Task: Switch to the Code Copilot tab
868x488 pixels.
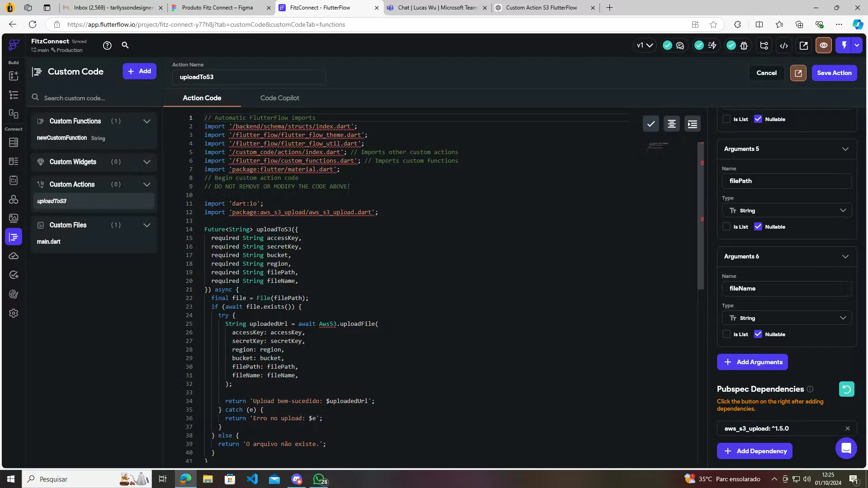Action: [279, 98]
